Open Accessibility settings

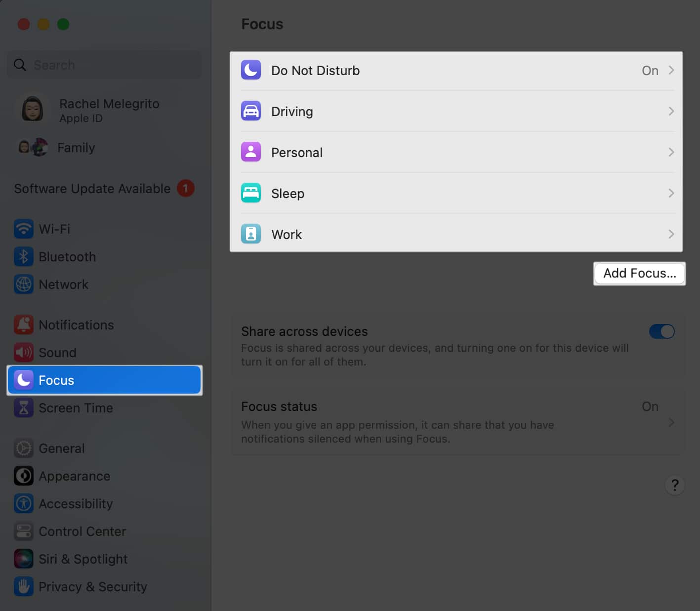(x=104, y=504)
